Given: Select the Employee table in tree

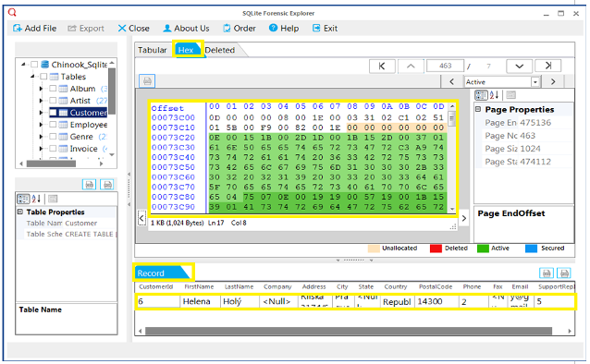Looking at the screenshot, I should point(89,125).
